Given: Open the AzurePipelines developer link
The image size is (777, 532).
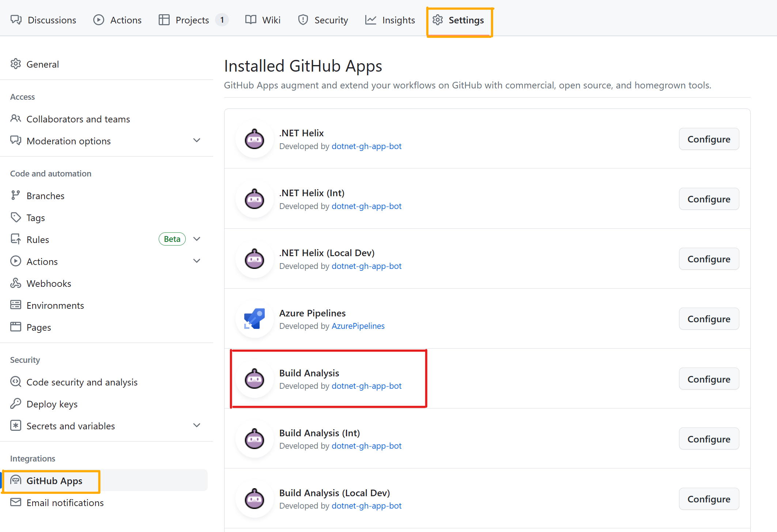Looking at the screenshot, I should tap(358, 326).
